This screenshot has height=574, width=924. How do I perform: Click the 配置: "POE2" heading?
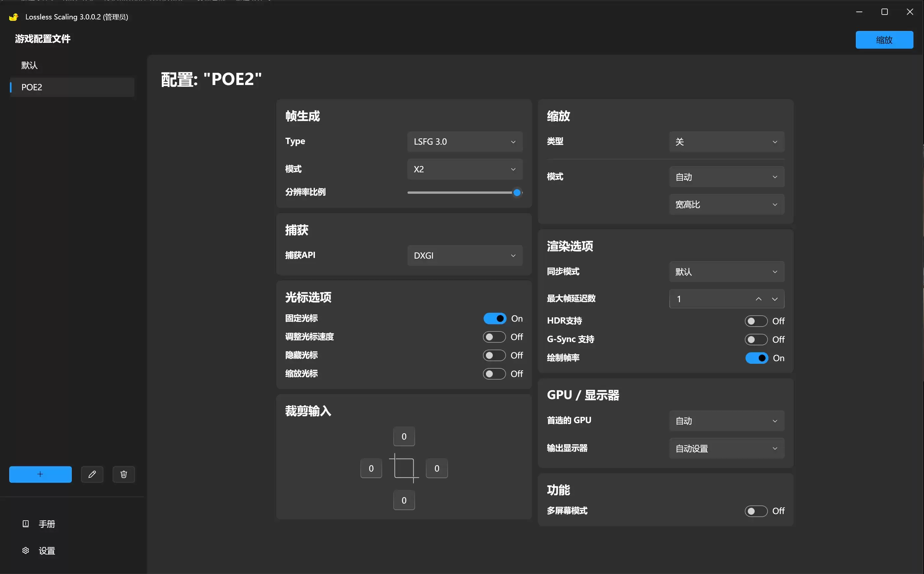coord(211,79)
